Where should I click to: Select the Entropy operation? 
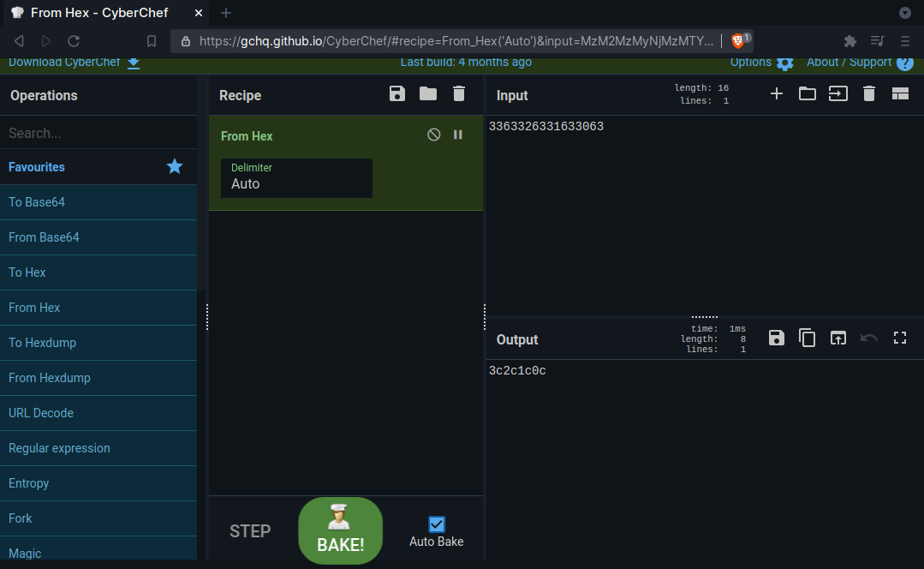tap(98, 483)
